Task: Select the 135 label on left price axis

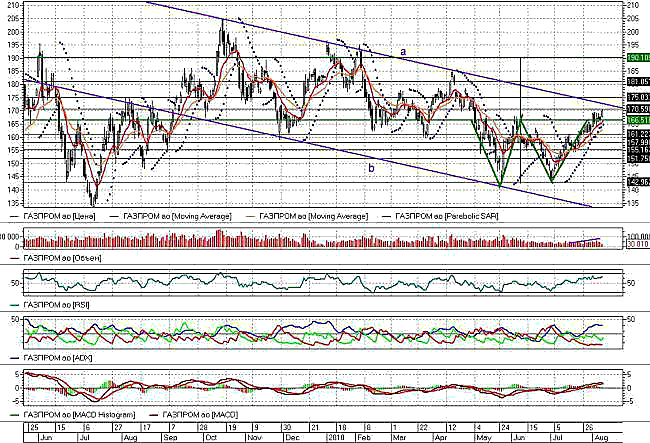Action: coord(13,203)
